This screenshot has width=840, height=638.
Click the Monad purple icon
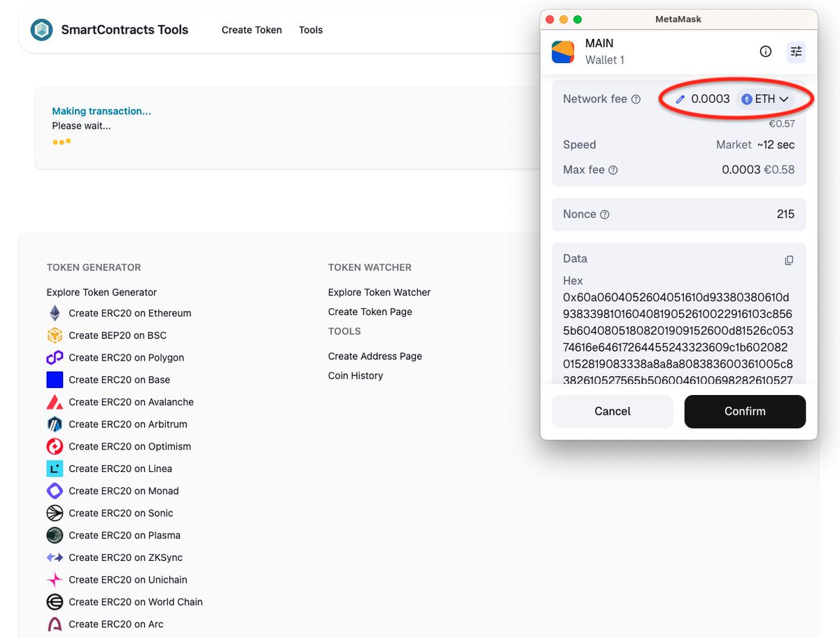pos(55,491)
